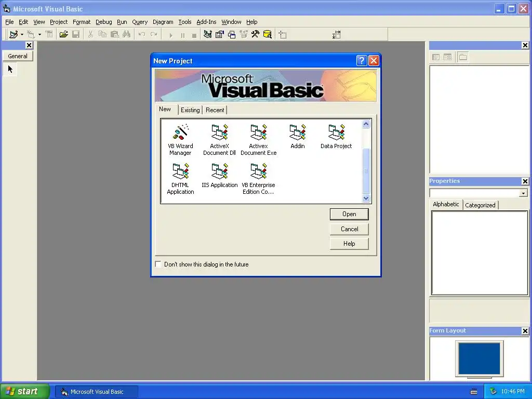This screenshot has width=532, height=399.
Task: Check Don't show this dialog in future
Action: (x=158, y=264)
